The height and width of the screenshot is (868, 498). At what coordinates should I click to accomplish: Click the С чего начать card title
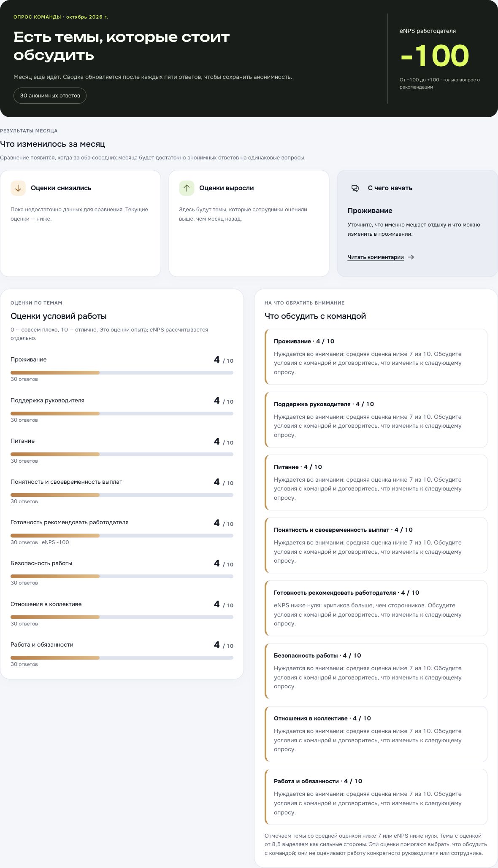point(390,188)
